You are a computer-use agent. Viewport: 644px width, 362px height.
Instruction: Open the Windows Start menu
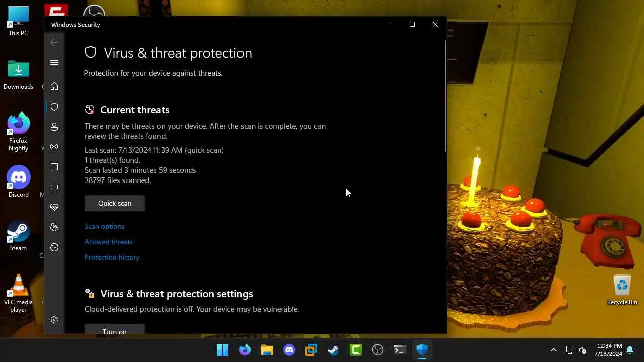(222, 350)
